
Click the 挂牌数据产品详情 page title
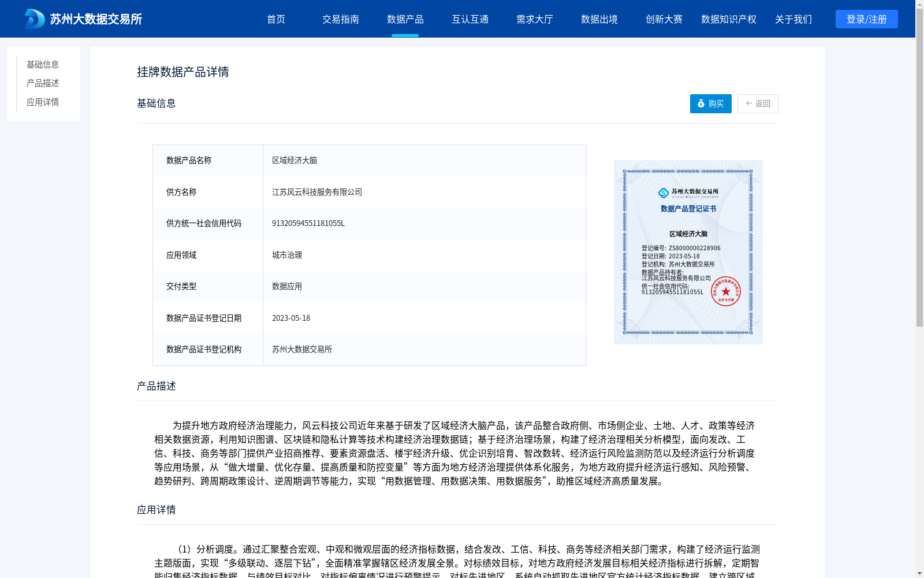183,72
